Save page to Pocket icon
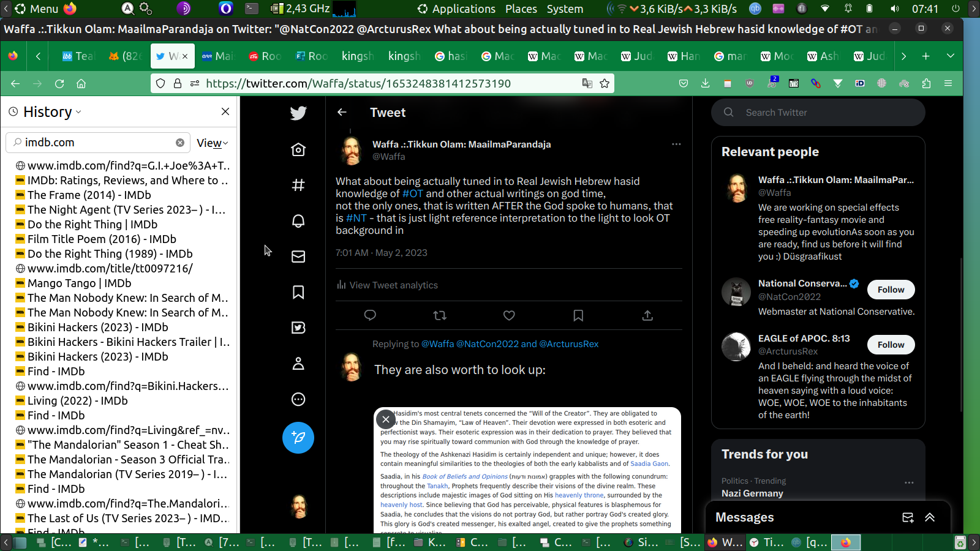The height and width of the screenshot is (551, 980). click(684, 83)
